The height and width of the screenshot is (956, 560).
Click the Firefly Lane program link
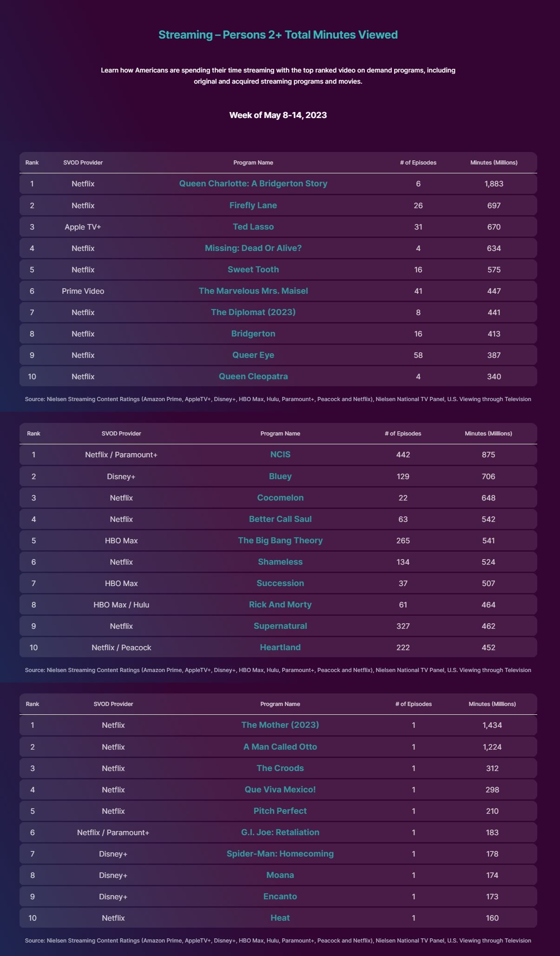253,205
